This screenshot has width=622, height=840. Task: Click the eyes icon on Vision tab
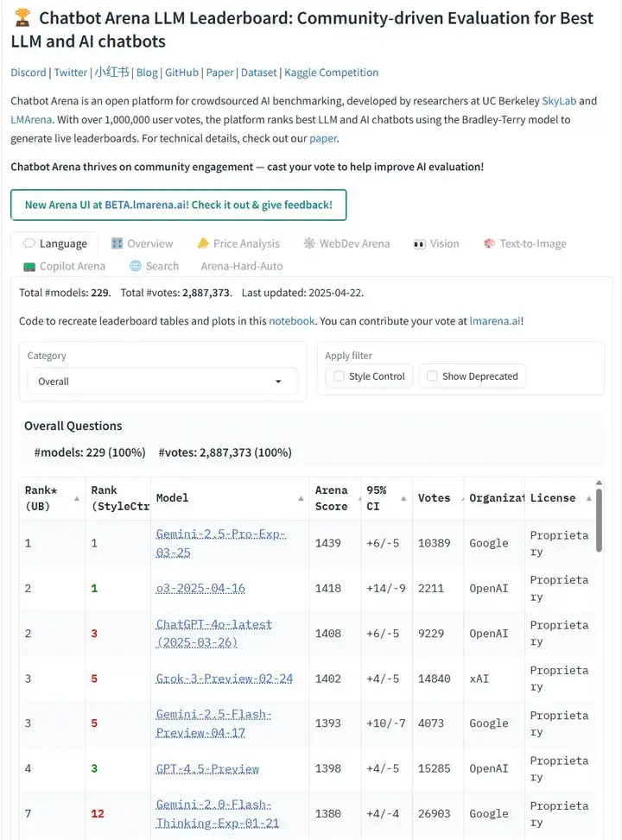419,243
